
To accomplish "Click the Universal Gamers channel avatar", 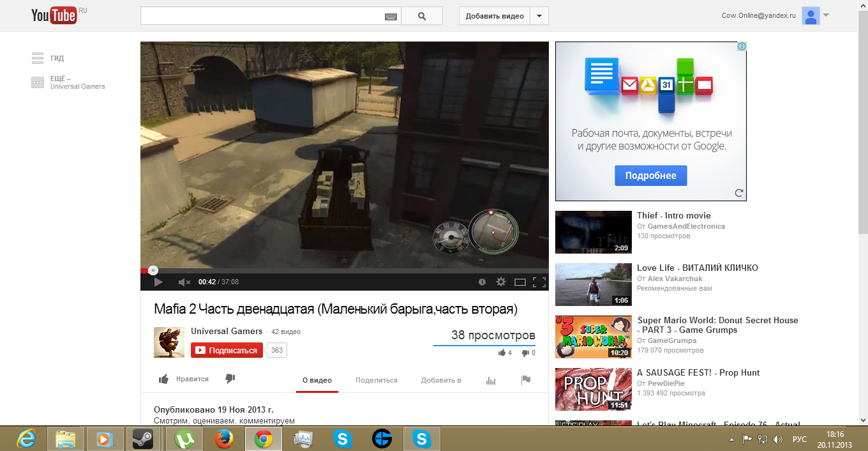I will (169, 342).
